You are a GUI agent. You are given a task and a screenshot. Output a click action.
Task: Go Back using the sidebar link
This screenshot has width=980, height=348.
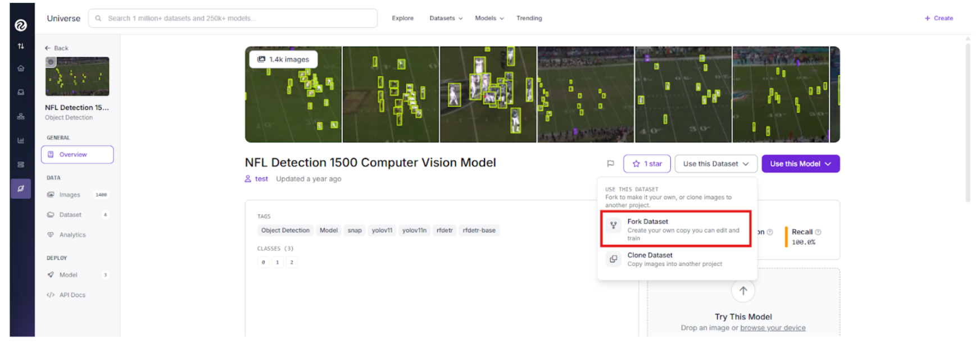pos(57,48)
